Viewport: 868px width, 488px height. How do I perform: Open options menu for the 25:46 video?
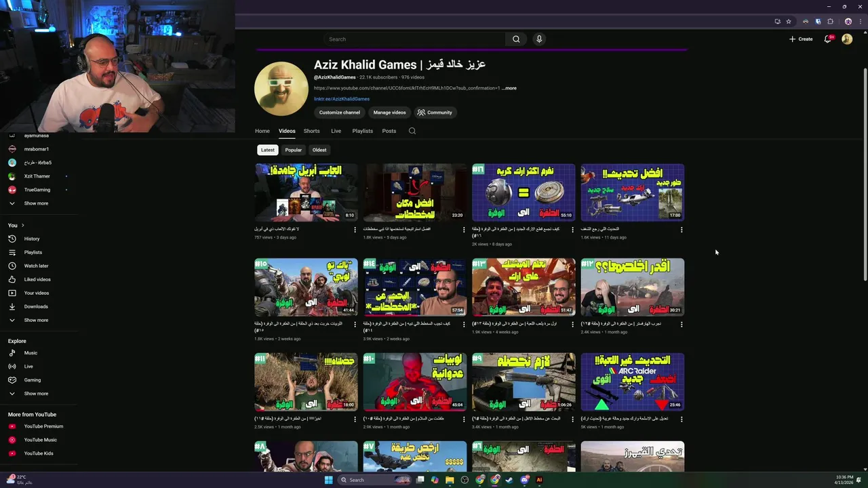682,420
